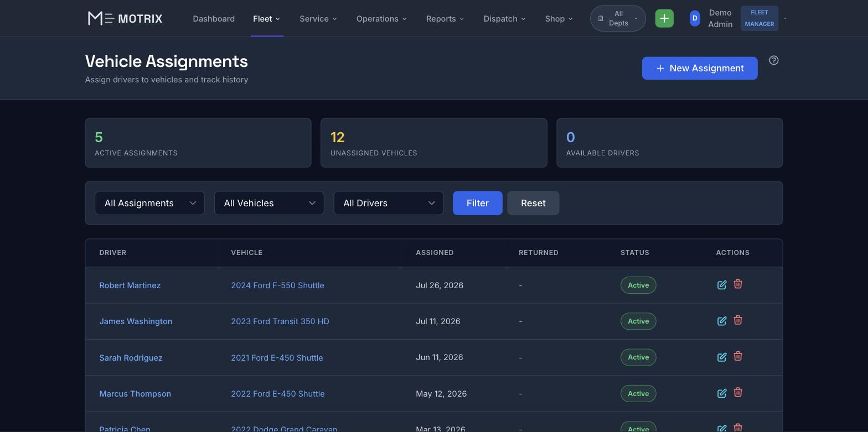Open the Dispatch menu
The height and width of the screenshot is (432, 868).
[x=504, y=19]
